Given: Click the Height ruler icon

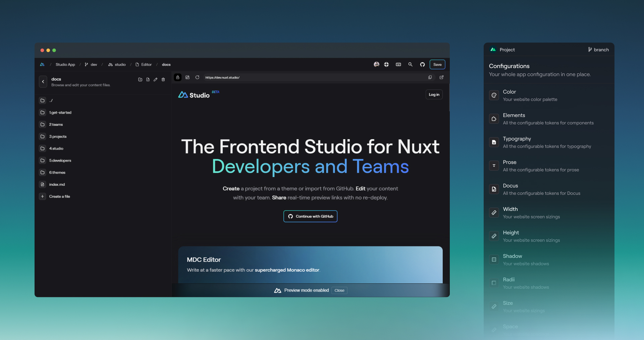Looking at the screenshot, I should point(494,236).
